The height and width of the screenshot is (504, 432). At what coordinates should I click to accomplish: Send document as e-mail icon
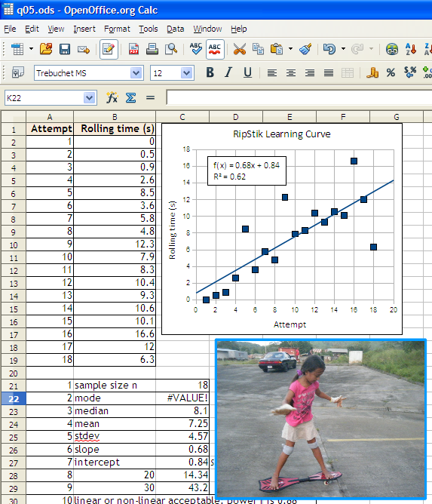click(84, 49)
